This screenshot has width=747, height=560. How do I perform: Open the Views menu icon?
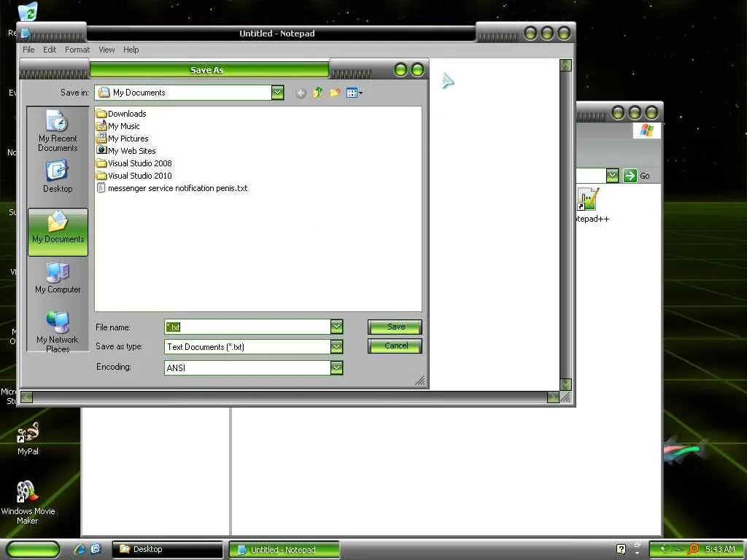354,93
